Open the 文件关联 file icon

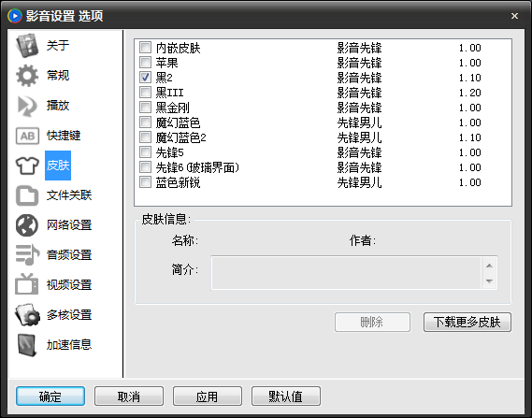click(x=27, y=195)
